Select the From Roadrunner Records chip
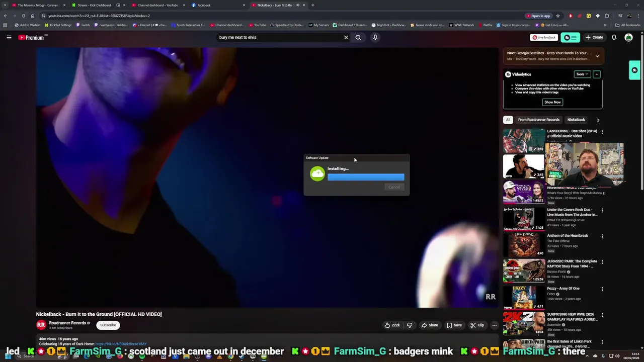This screenshot has height=362, width=644. click(538, 120)
